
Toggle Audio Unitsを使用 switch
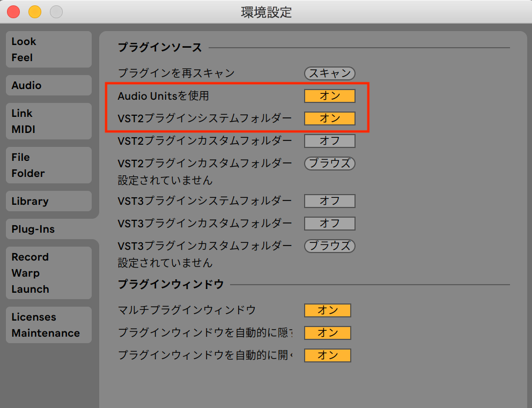[329, 96]
